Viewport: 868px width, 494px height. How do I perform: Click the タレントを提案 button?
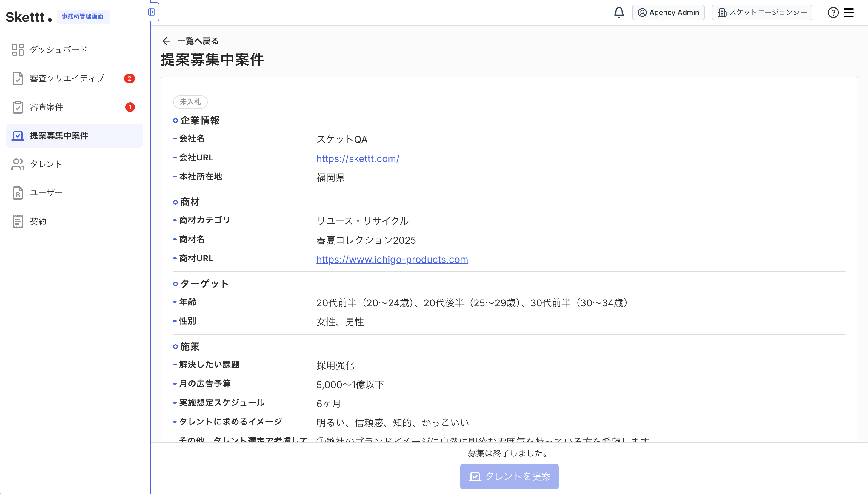(509, 476)
